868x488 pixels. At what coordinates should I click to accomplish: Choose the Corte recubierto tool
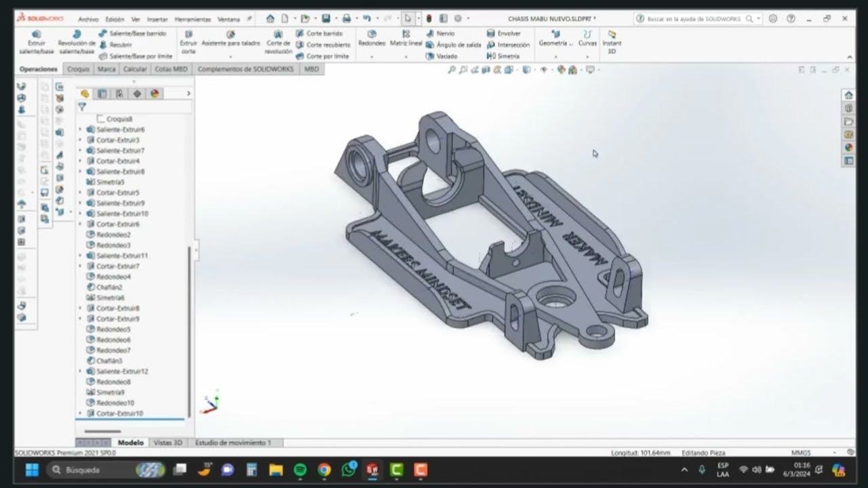(x=323, y=45)
